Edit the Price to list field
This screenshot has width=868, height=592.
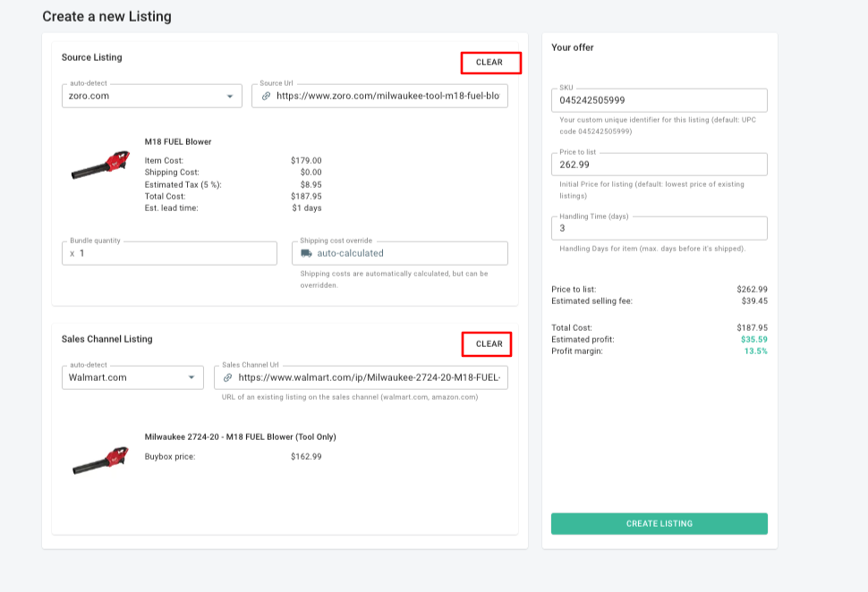659,165
